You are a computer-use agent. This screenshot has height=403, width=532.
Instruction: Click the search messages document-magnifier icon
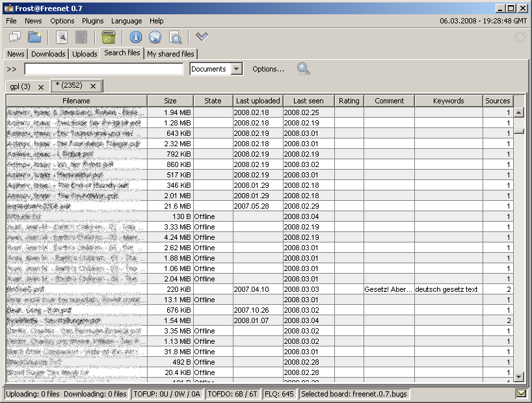(176, 37)
